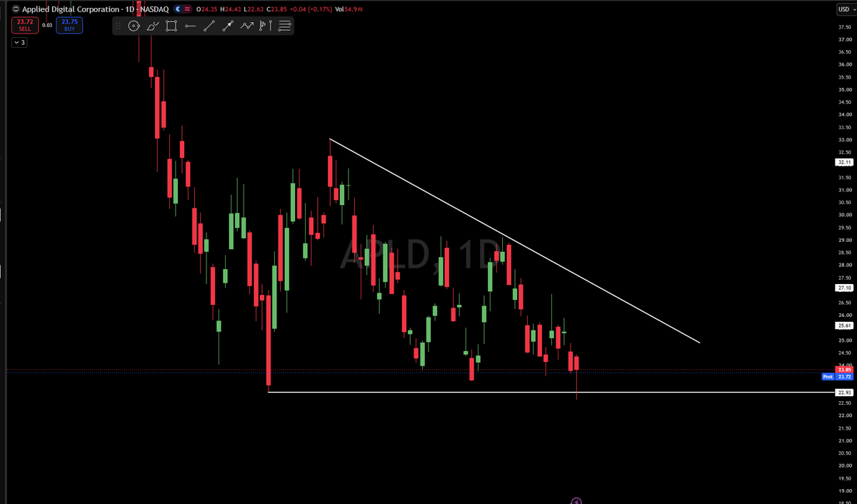Click the favorites toolbar drag handle
The width and height of the screenshot is (857, 504).
click(x=119, y=26)
